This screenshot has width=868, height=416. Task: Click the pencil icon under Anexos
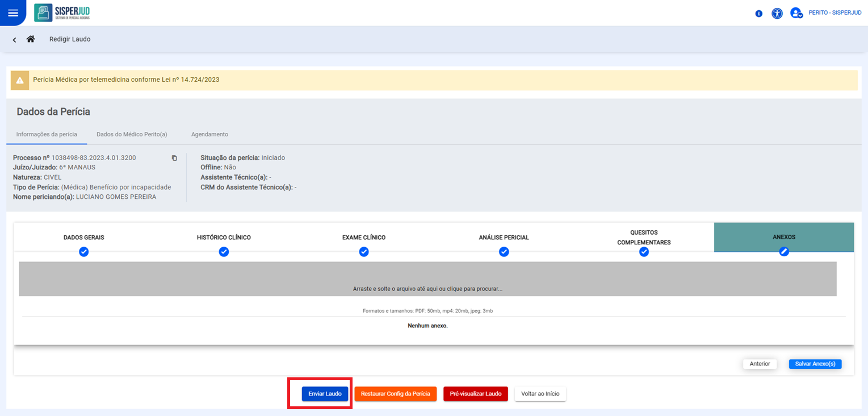pos(784,252)
